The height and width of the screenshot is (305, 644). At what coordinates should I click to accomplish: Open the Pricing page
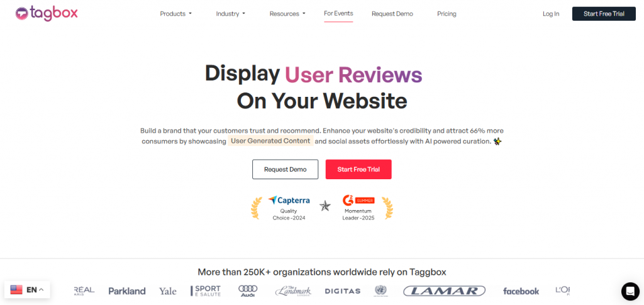pyautogui.click(x=447, y=14)
